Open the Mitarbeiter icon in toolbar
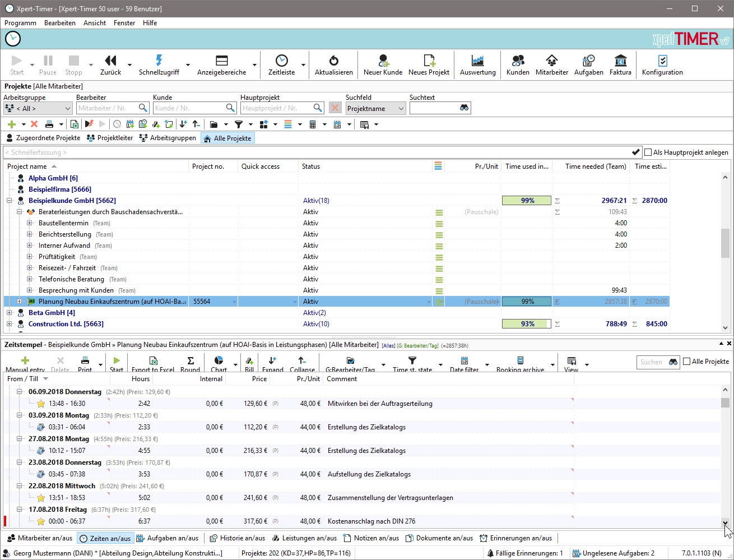The image size is (734, 560). tap(551, 61)
